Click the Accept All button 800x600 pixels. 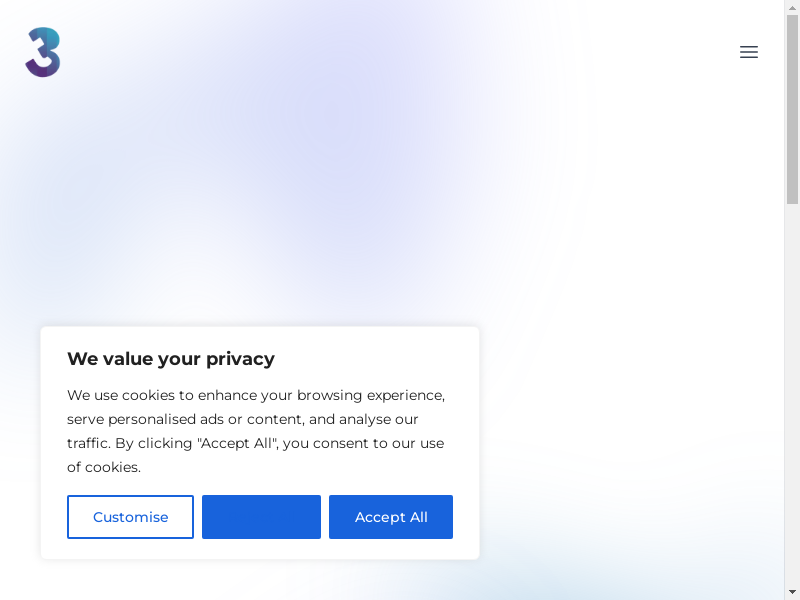tap(391, 517)
